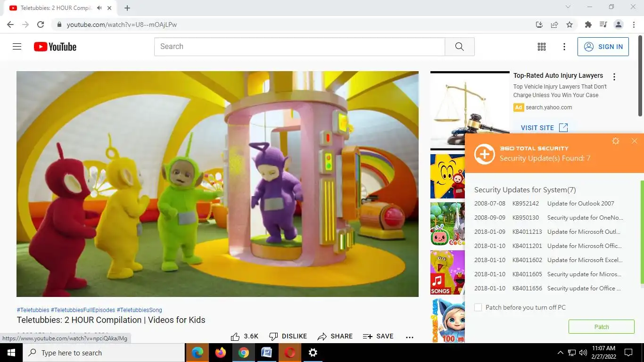Viewport: 644px width, 362px height.
Task: Click the address bar URL
Action: pos(122,25)
